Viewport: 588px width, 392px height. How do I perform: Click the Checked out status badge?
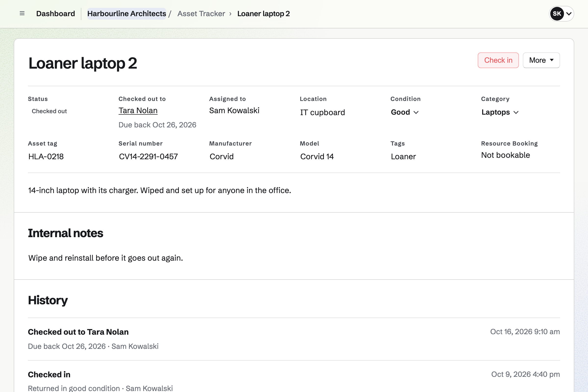49,111
